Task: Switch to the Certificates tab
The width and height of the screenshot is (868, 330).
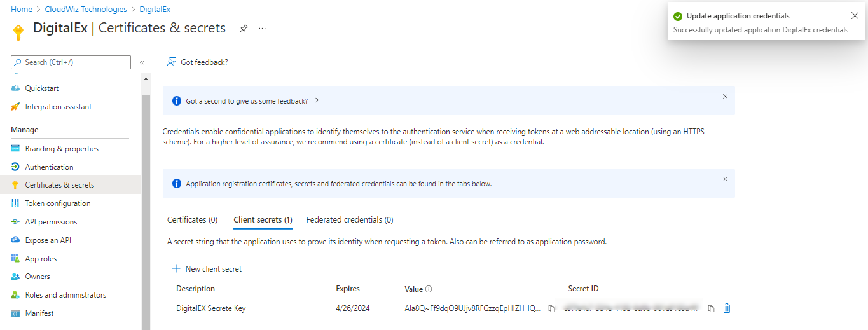Action: (x=192, y=220)
